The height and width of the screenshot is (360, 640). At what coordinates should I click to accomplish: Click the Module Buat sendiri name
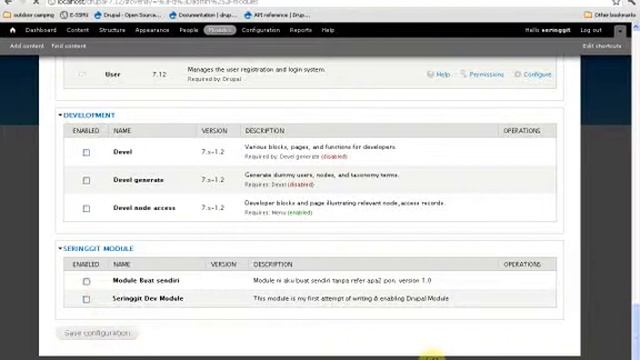click(146, 281)
